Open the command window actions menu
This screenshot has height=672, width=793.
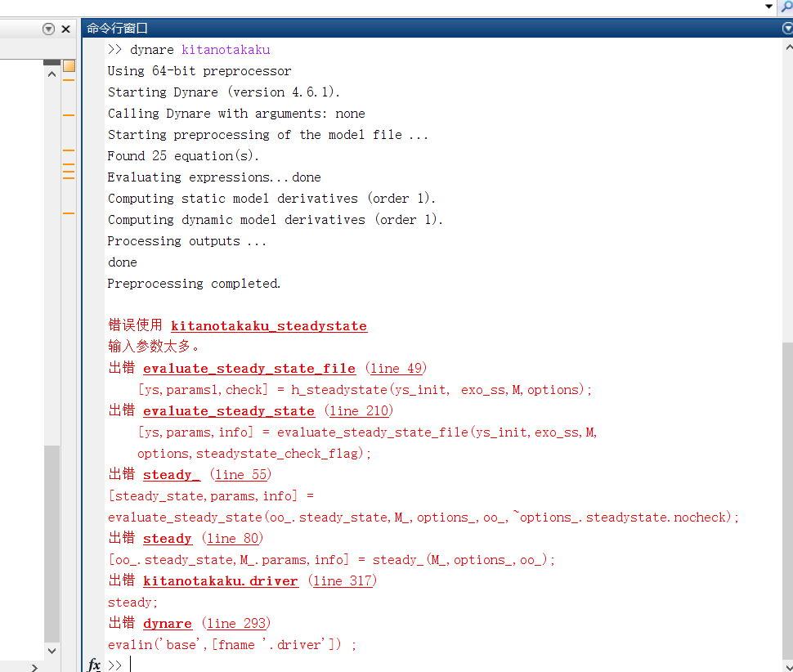[787, 28]
